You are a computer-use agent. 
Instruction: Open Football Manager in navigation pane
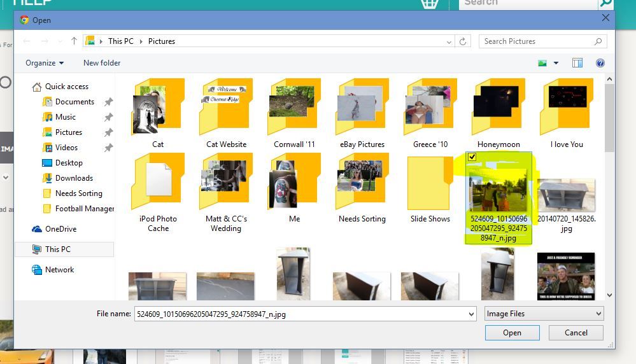pos(85,209)
